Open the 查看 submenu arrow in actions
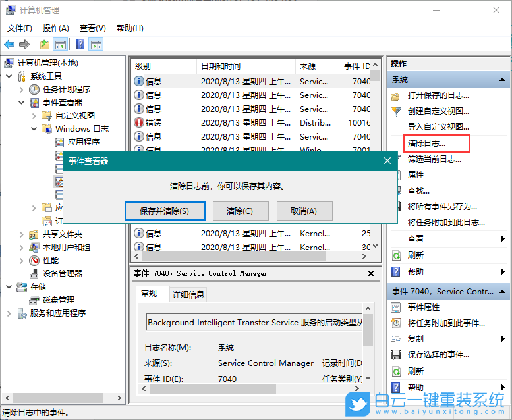 click(503, 239)
